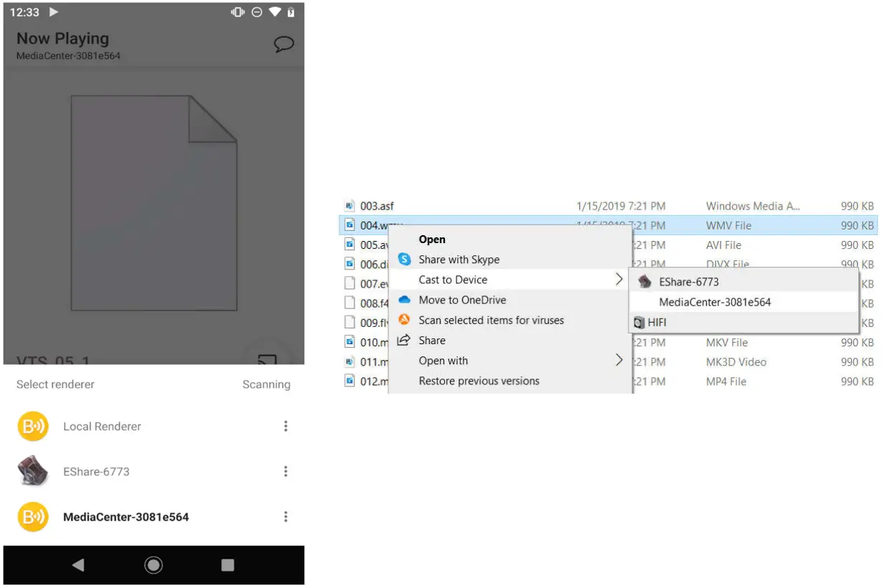Click the AVI File type cell
The width and height of the screenshot is (882, 588).
click(723, 245)
